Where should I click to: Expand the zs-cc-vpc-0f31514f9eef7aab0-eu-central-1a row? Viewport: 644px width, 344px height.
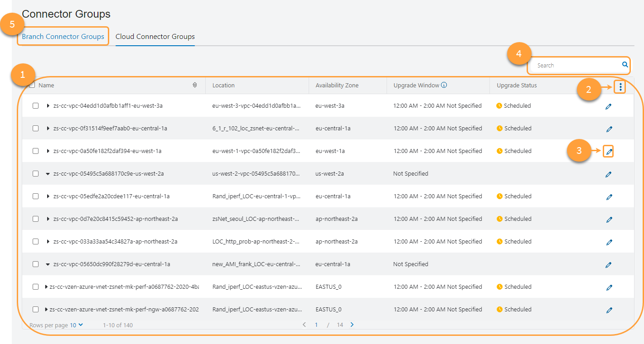coord(48,128)
